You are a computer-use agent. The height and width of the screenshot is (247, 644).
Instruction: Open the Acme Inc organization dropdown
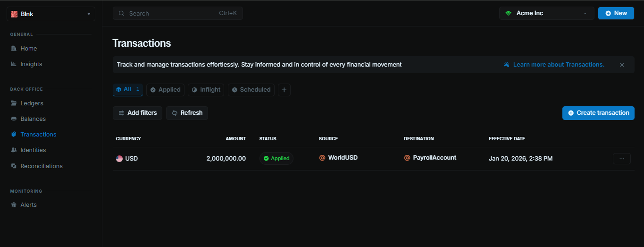(546, 13)
